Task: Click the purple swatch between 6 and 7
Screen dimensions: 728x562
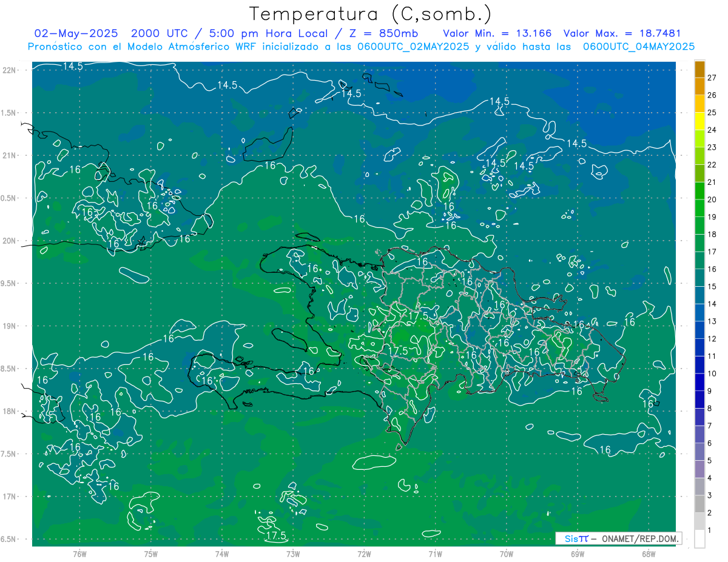Action: click(699, 434)
